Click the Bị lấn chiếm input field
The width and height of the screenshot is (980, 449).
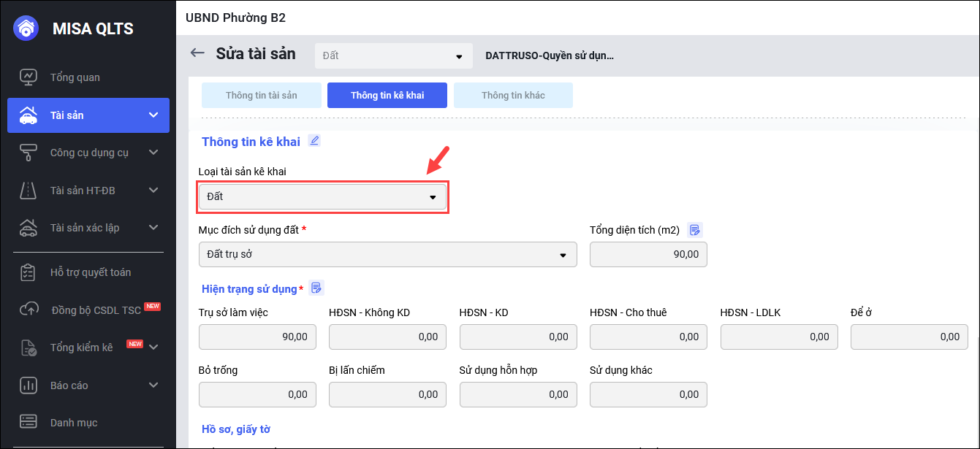387,394
